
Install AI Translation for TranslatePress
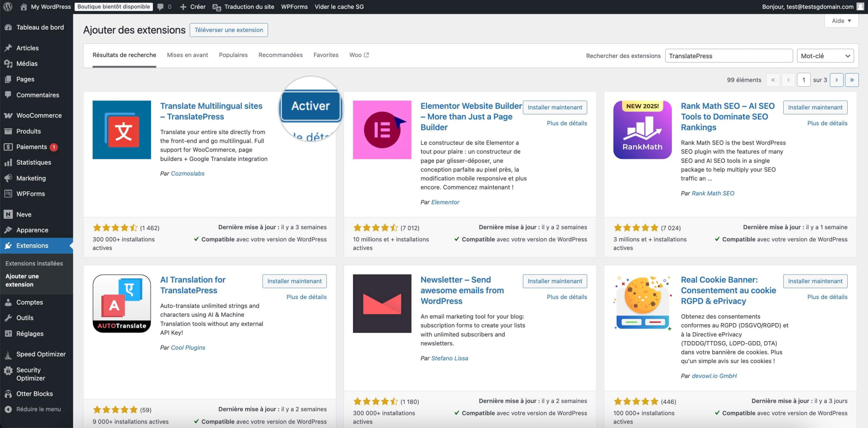pyautogui.click(x=294, y=281)
